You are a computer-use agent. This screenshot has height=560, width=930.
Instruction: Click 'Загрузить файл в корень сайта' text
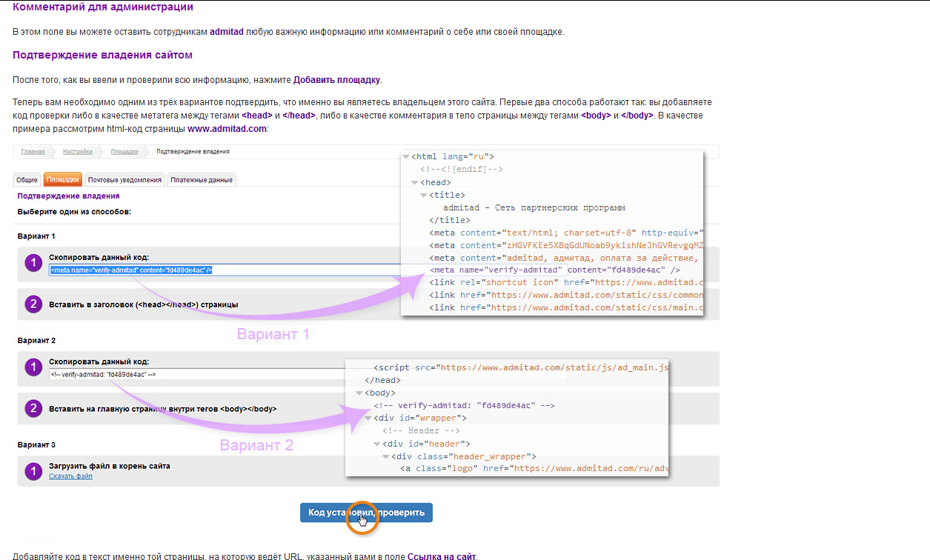point(110,466)
